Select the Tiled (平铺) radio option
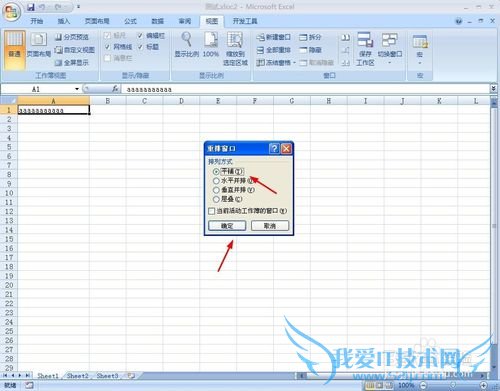 pos(216,172)
